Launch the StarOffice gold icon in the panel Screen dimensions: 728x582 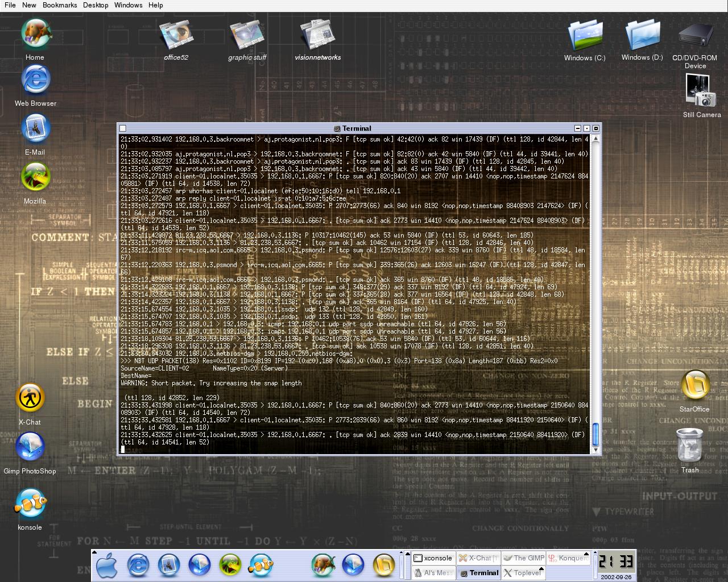pos(384,566)
